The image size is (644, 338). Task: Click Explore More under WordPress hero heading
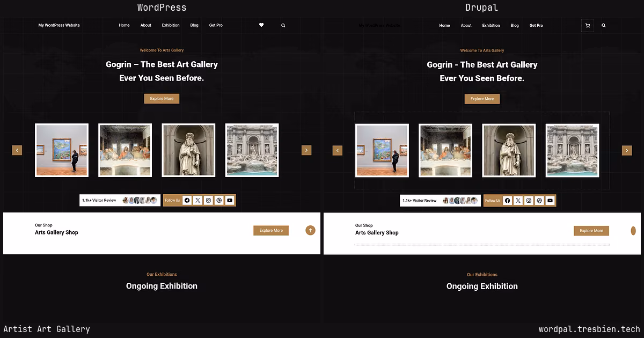[x=162, y=99]
